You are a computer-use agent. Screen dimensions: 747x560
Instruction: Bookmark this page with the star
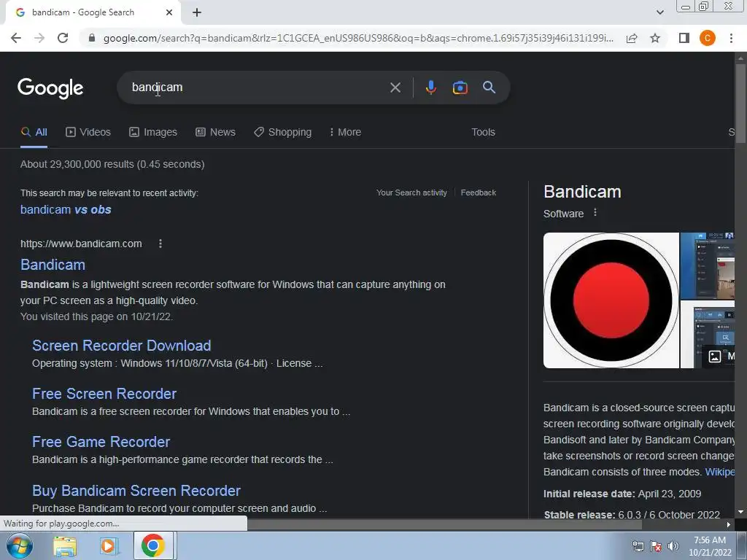click(x=655, y=38)
